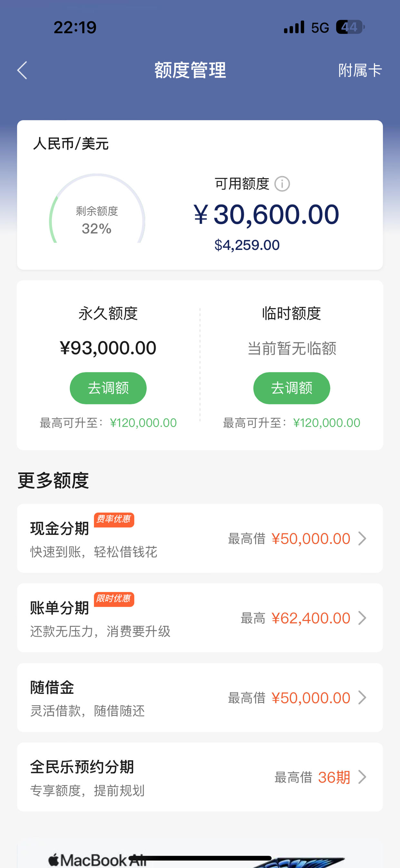Image resolution: width=400 pixels, height=868 pixels.
Task: Open the MacBook Air banner at bottom
Action: tap(200, 856)
